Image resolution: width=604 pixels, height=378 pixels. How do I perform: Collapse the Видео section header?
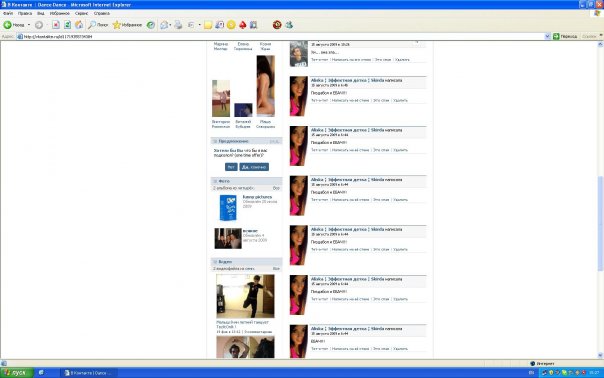247,262
